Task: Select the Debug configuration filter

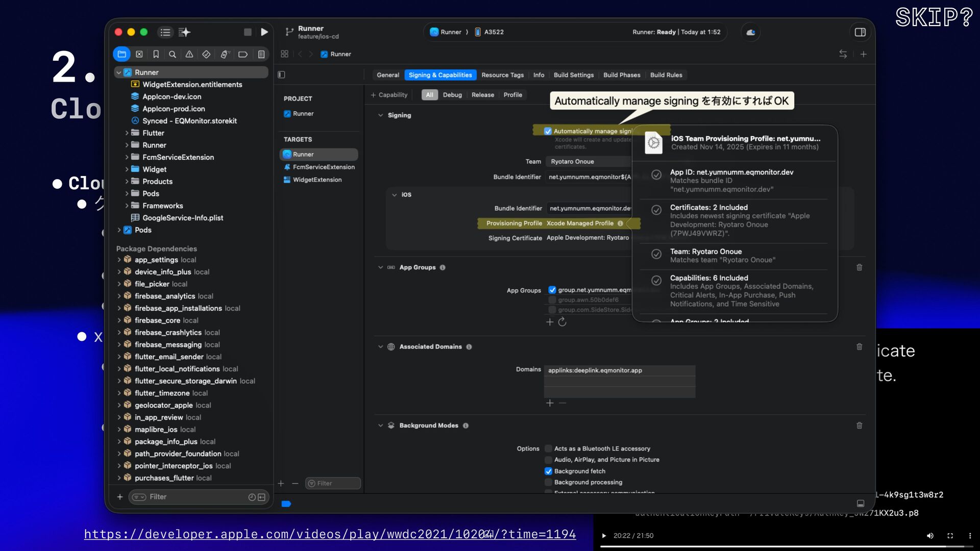Action: [452, 95]
